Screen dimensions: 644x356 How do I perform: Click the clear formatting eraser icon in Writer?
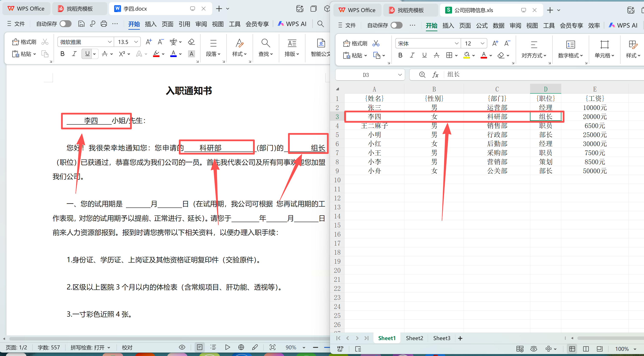point(191,42)
